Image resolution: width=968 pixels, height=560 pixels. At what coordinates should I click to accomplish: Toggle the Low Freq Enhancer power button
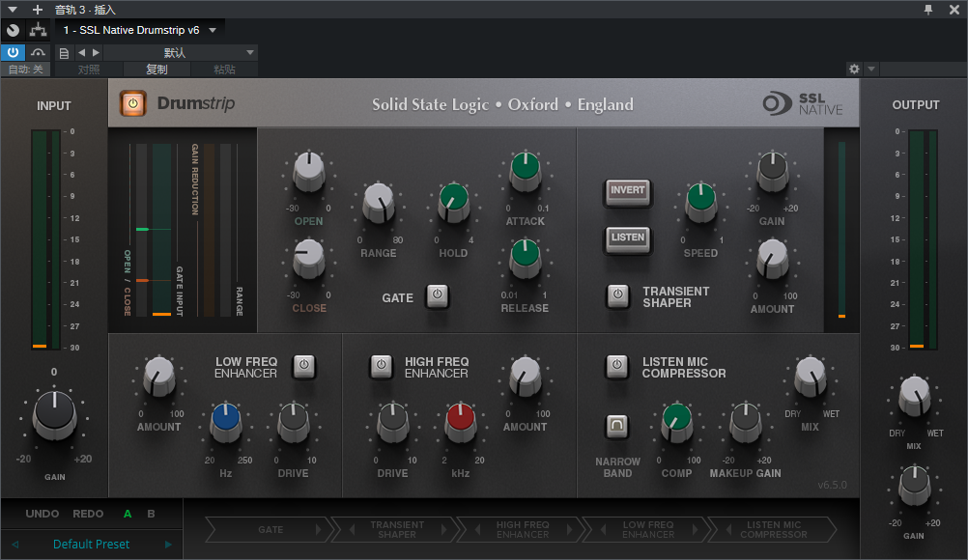pyautogui.click(x=303, y=366)
